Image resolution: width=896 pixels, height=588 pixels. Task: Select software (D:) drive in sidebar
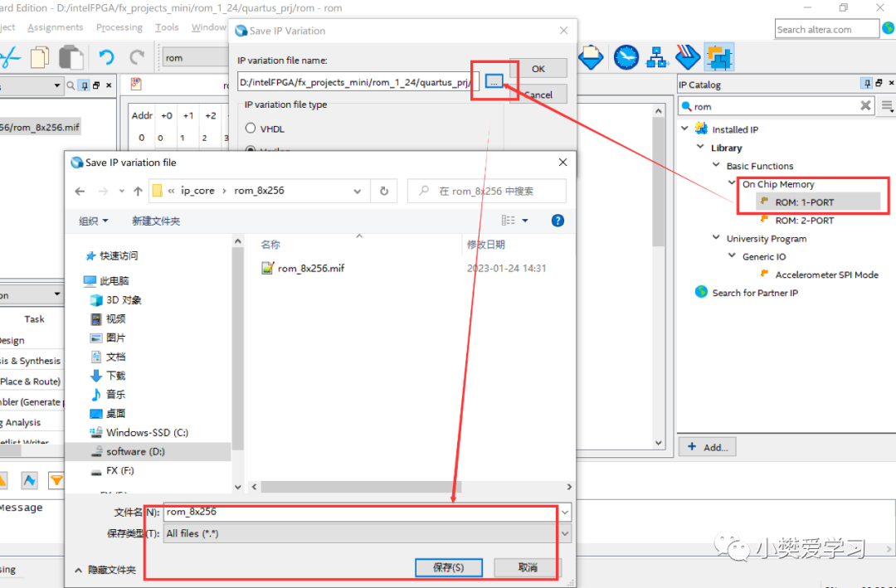[135, 451]
